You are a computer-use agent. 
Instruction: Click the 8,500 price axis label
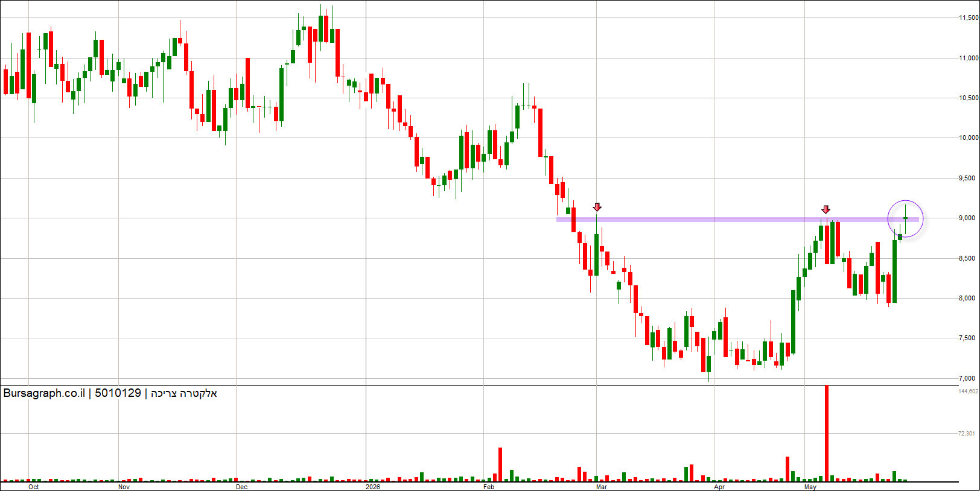pos(967,258)
